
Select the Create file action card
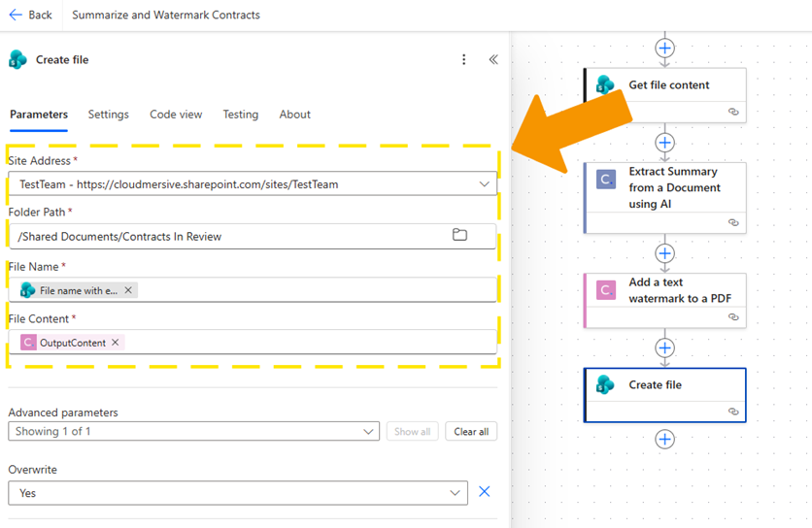coord(665,395)
